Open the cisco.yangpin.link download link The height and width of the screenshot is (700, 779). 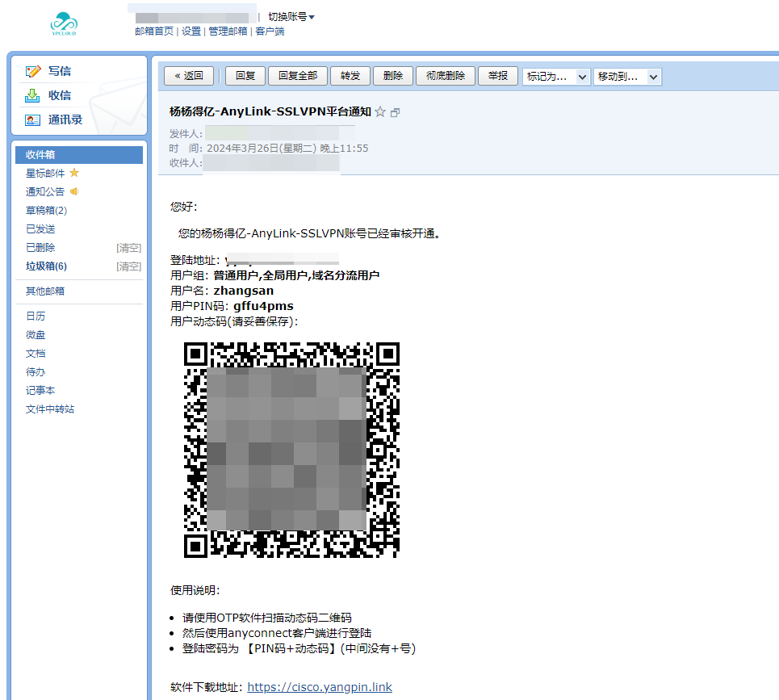(320, 687)
